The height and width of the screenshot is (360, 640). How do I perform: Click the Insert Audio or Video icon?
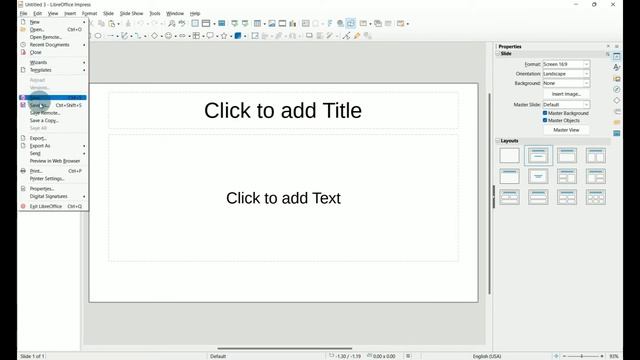282,24
